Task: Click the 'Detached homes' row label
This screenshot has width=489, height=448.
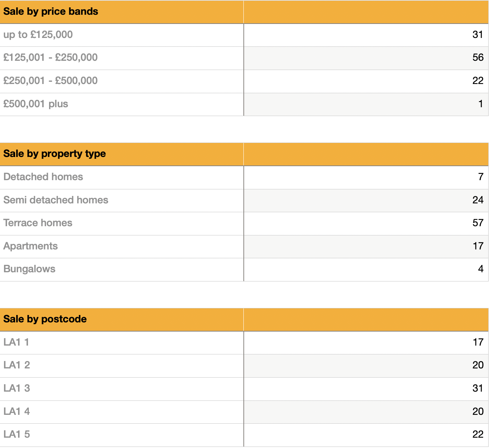Action: [43, 177]
